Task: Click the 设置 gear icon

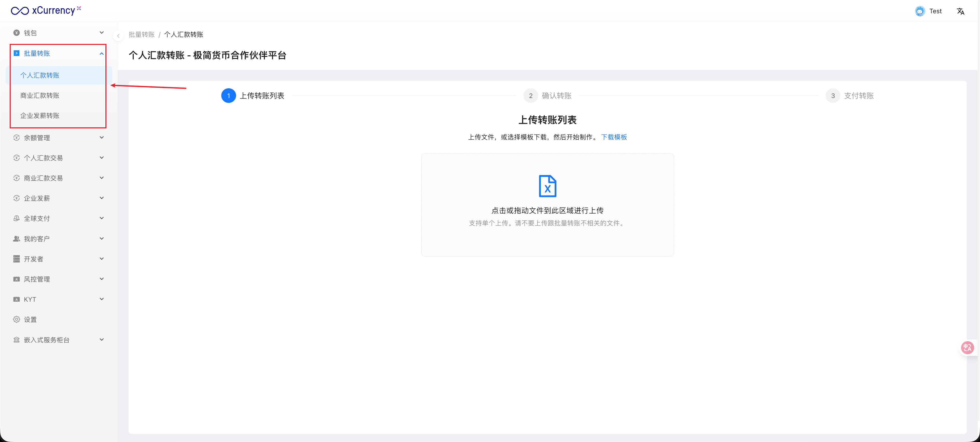Action: 16,320
